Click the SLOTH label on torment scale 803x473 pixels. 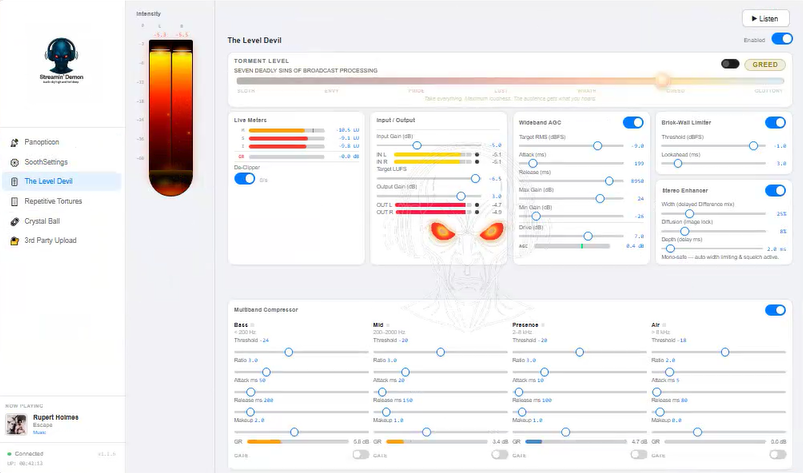click(x=246, y=91)
